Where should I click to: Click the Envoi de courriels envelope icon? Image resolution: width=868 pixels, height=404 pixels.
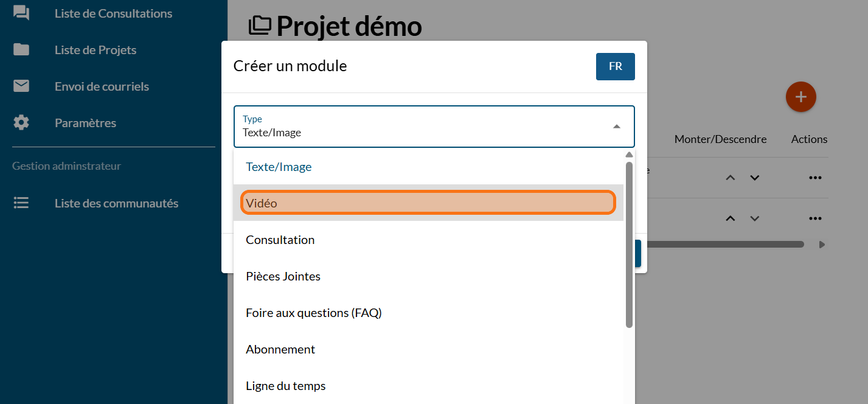coord(21,86)
